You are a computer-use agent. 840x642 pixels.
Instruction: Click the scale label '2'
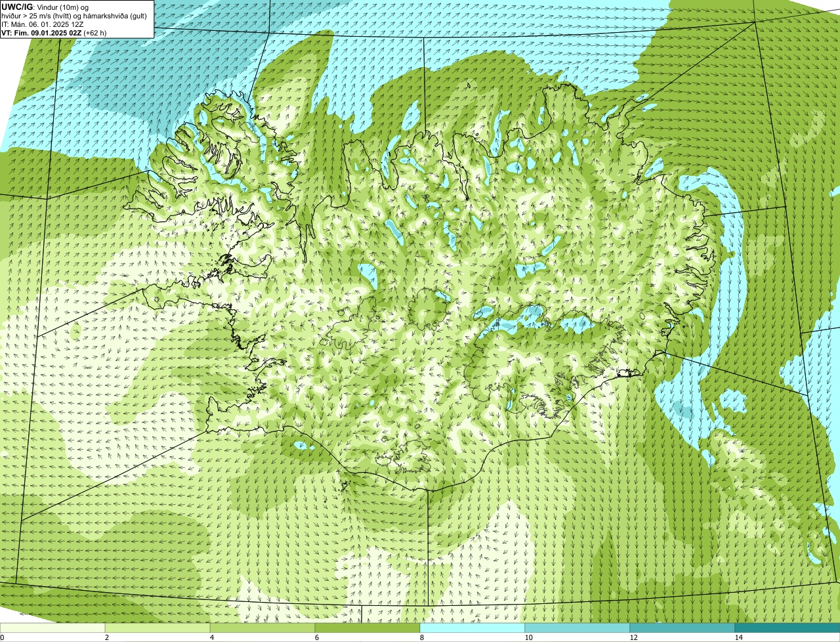coord(106,637)
